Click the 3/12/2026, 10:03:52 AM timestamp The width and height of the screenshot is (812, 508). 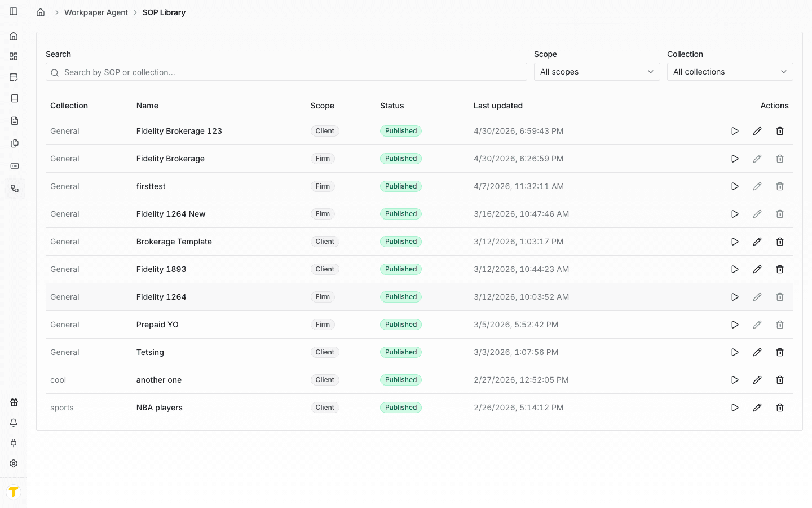point(522,297)
